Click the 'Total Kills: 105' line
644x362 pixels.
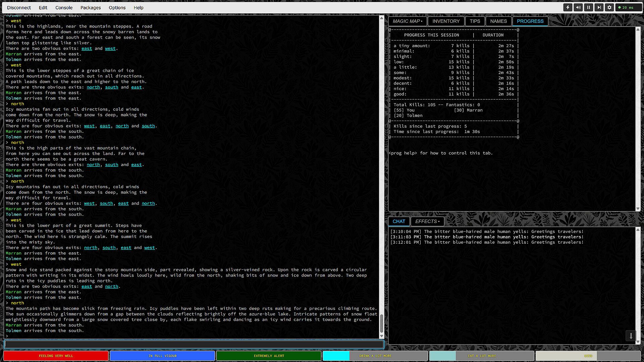click(415, 105)
